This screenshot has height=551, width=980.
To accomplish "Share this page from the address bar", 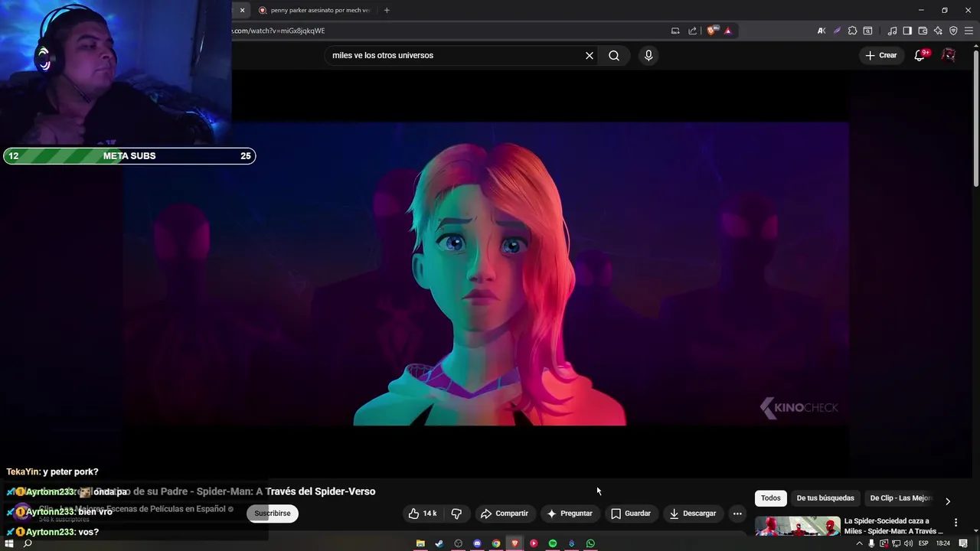I will click(x=693, y=31).
